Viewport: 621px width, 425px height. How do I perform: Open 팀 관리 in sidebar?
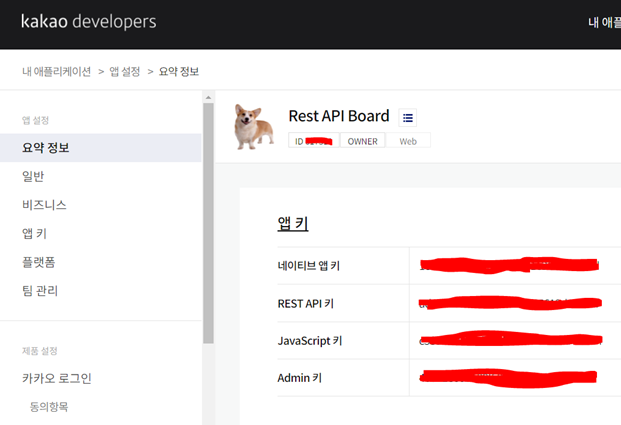click(x=40, y=290)
